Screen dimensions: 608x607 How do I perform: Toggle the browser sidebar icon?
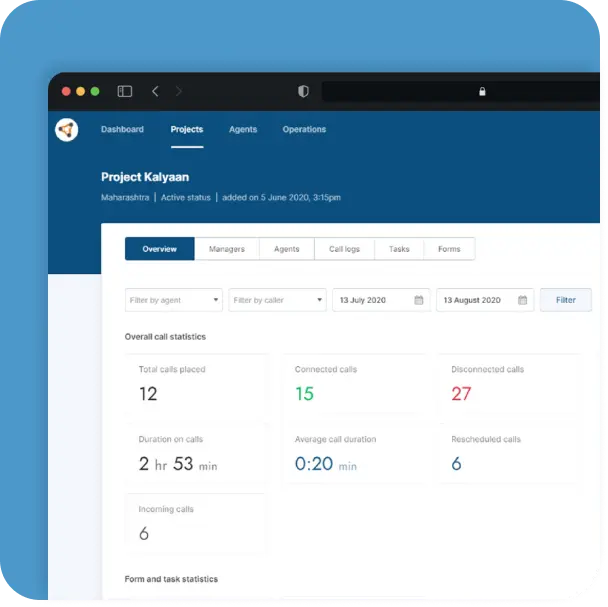click(125, 91)
